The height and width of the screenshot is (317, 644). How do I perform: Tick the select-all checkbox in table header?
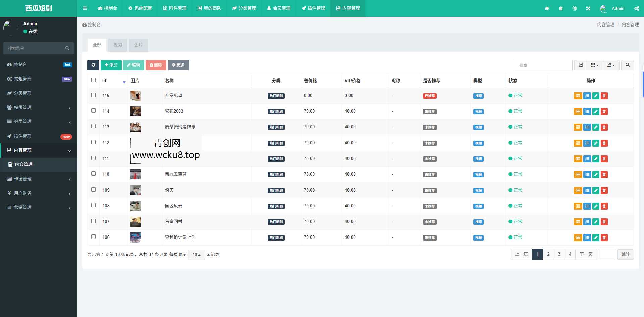click(x=94, y=80)
